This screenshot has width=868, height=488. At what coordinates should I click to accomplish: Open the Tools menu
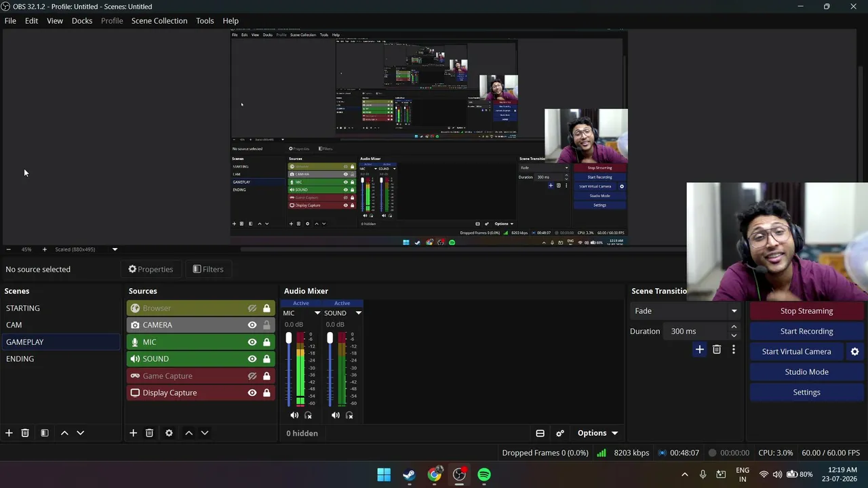coord(205,21)
